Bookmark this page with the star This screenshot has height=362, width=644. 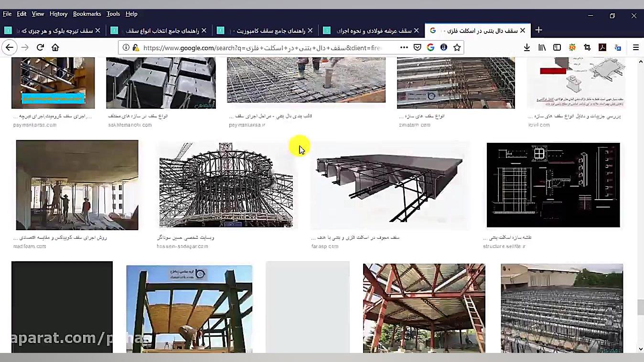point(457,47)
